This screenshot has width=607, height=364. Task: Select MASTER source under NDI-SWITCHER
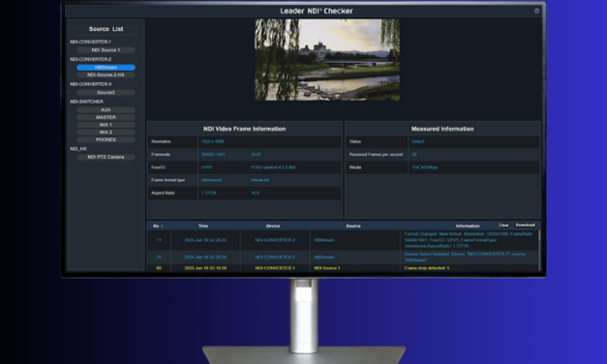click(x=106, y=117)
